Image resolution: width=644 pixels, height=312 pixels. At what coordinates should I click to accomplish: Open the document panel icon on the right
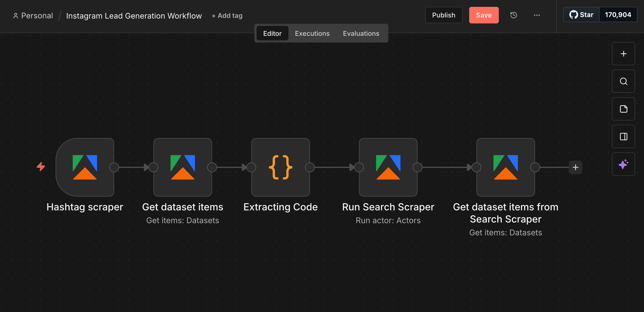[x=623, y=109]
